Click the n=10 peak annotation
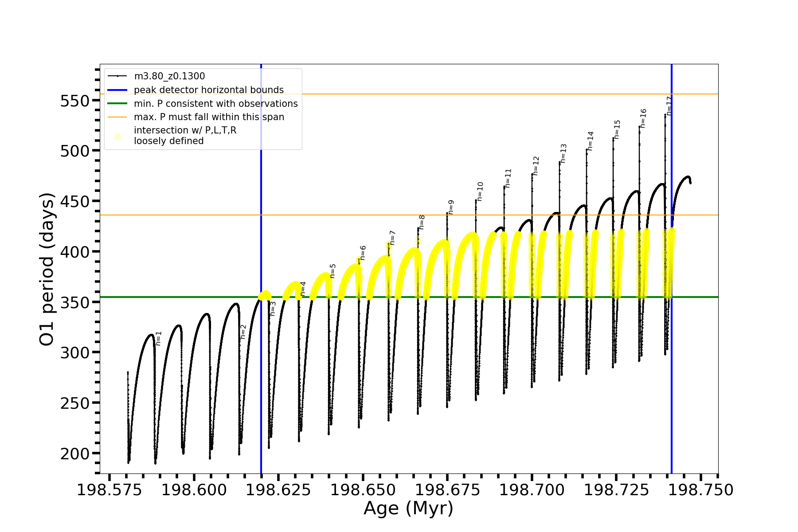The height and width of the screenshot is (532, 798). 480,192
